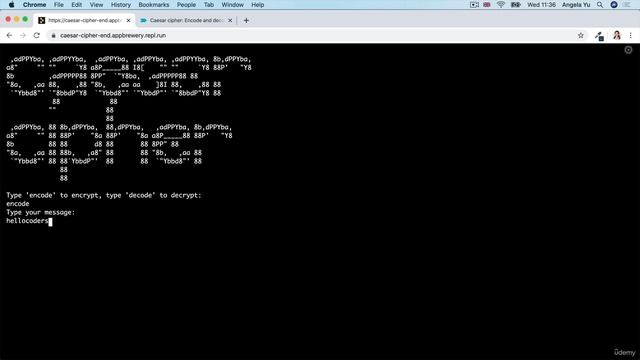Switch to the caesar-cipher-end tab

point(84,20)
